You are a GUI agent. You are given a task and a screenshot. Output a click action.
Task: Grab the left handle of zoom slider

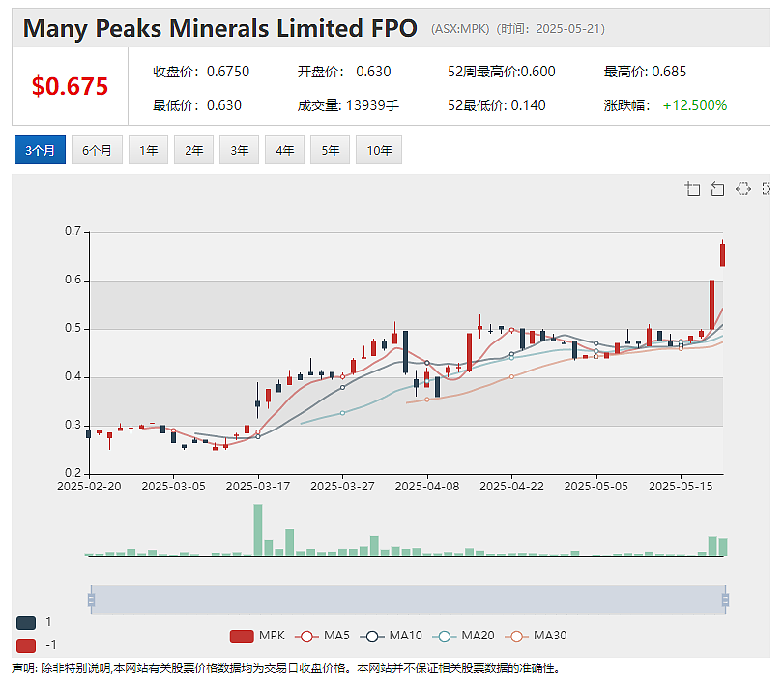[x=91, y=600]
